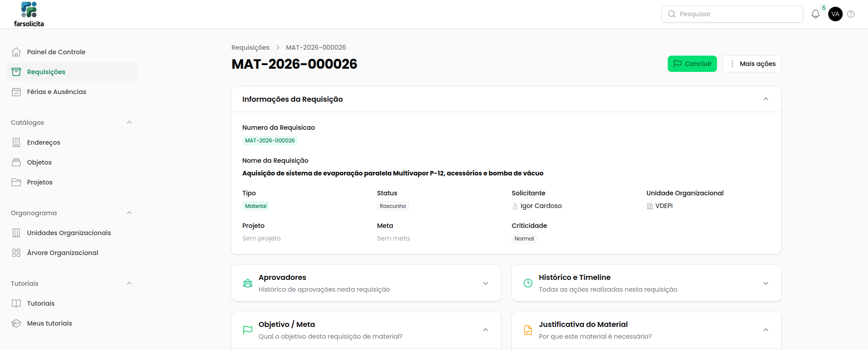The height and width of the screenshot is (350, 868).
Task: Click the Unidades Organizacionais building icon
Action: pos(16,233)
